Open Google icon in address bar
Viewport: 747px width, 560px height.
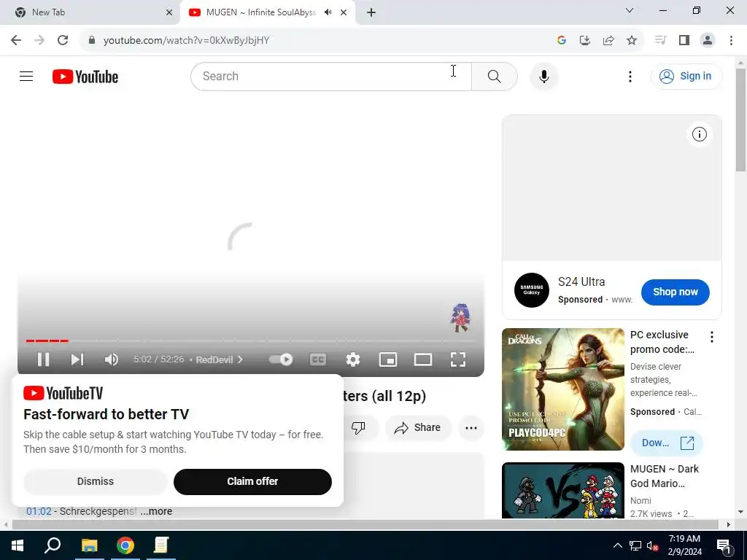561,41
